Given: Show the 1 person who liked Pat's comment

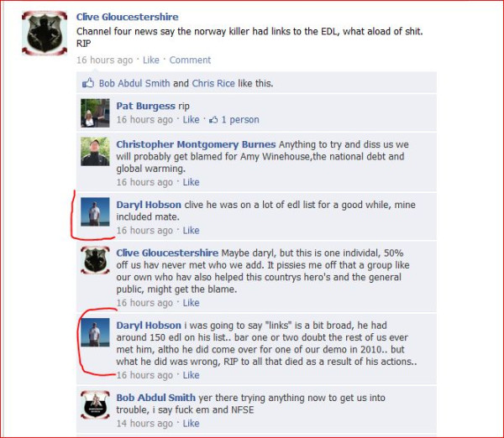Looking at the screenshot, I should (x=240, y=119).
